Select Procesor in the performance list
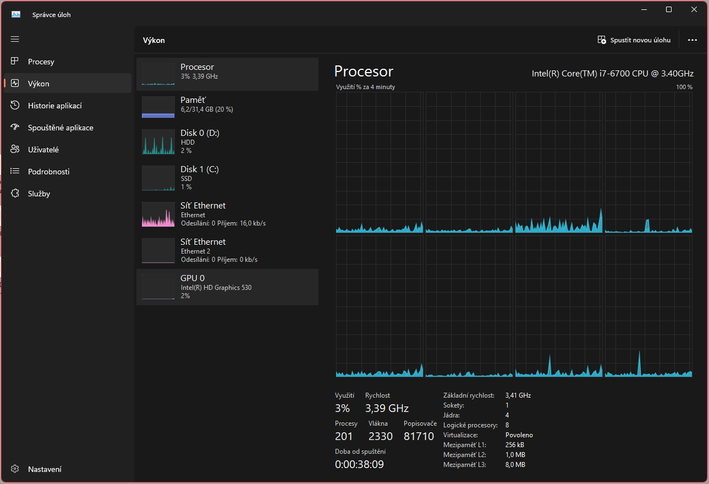Screen dimensions: 709x484 click(x=227, y=72)
